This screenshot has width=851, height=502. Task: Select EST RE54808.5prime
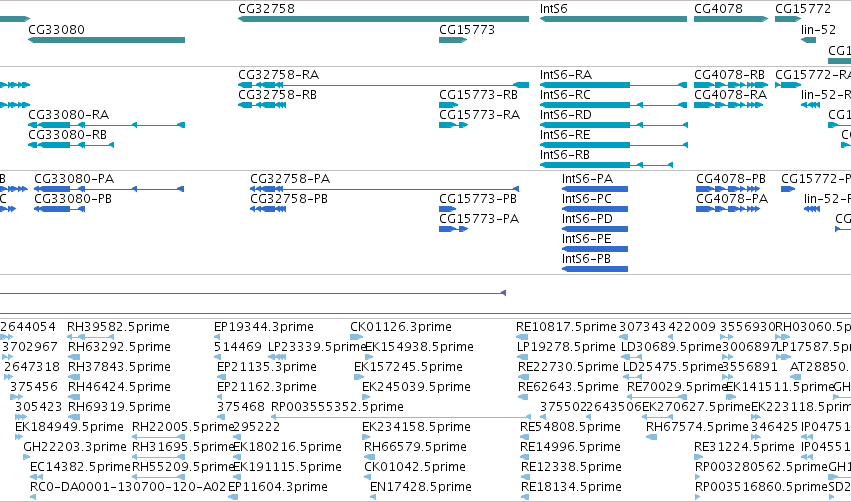(x=570, y=428)
